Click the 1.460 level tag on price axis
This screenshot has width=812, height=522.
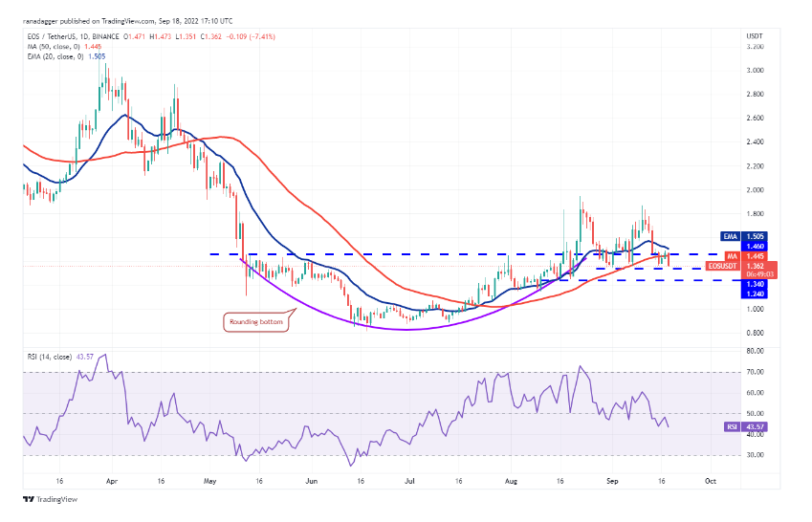[x=755, y=247]
